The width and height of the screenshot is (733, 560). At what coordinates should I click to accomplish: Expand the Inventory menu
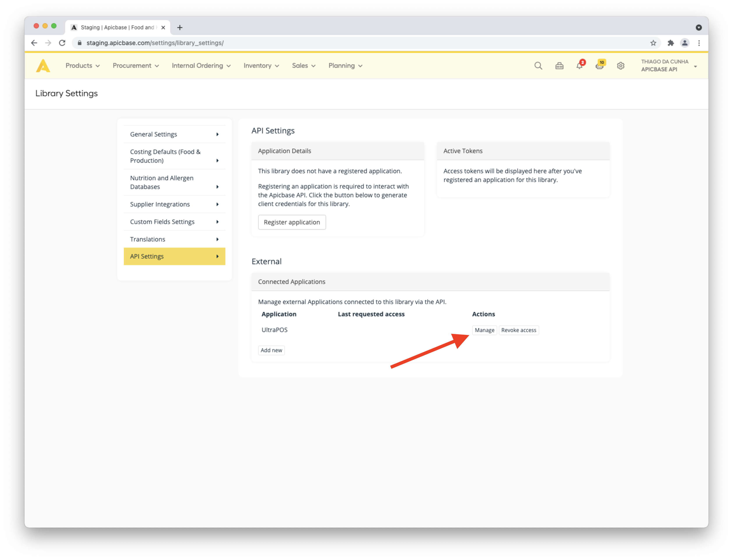pos(261,66)
